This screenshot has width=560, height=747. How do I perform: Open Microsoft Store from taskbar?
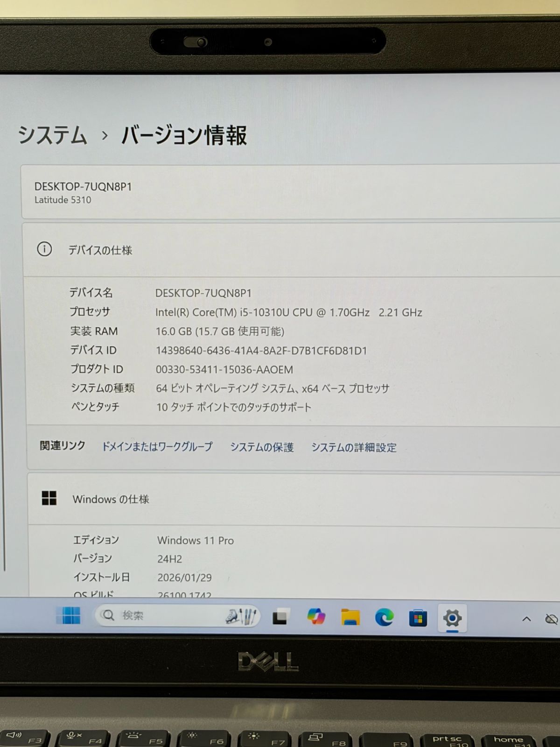pyautogui.click(x=418, y=618)
